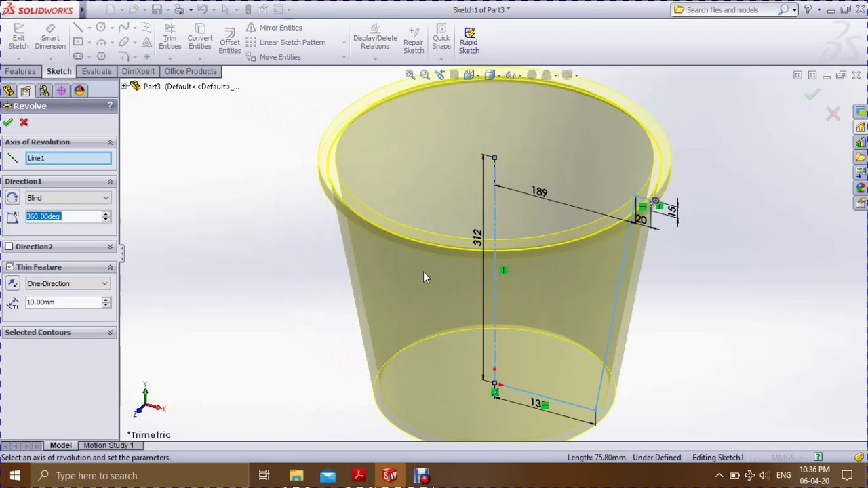The height and width of the screenshot is (488, 868).
Task: Switch to the Sketch tab
Action: (59, 71)
